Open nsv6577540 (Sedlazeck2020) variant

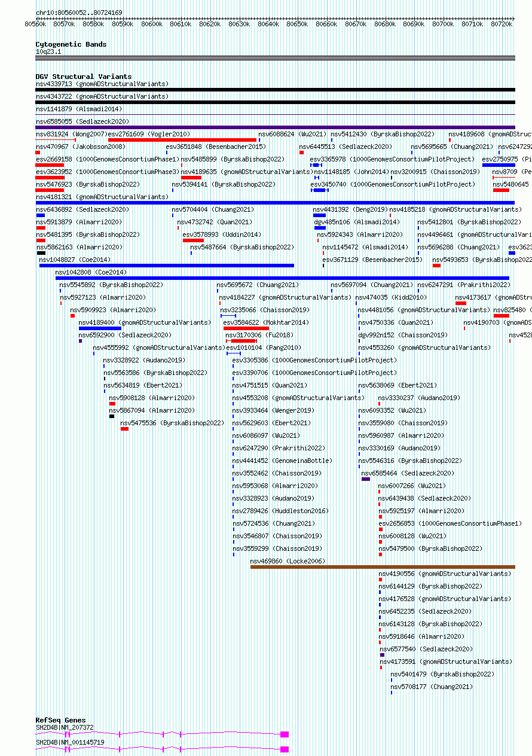[427, 649]
